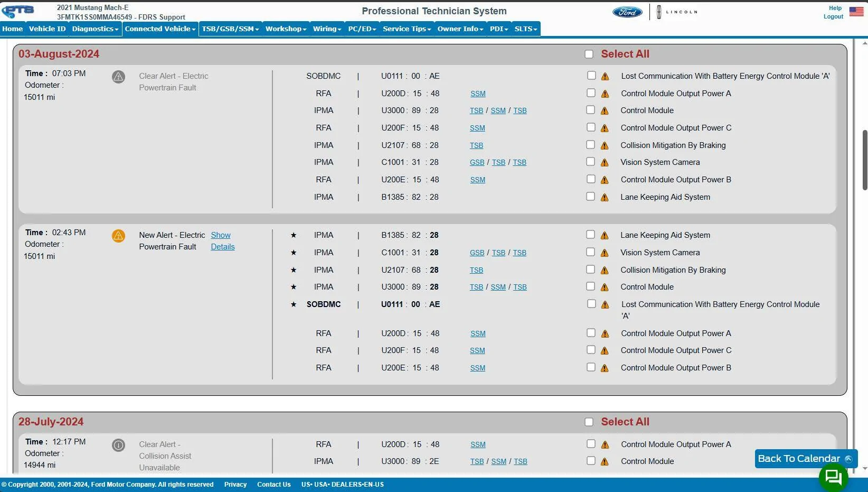This screenshot has height=492, width=868.
Task: Click the orange New Alert icon at 02:43 PM
Action: click(118, 236)
